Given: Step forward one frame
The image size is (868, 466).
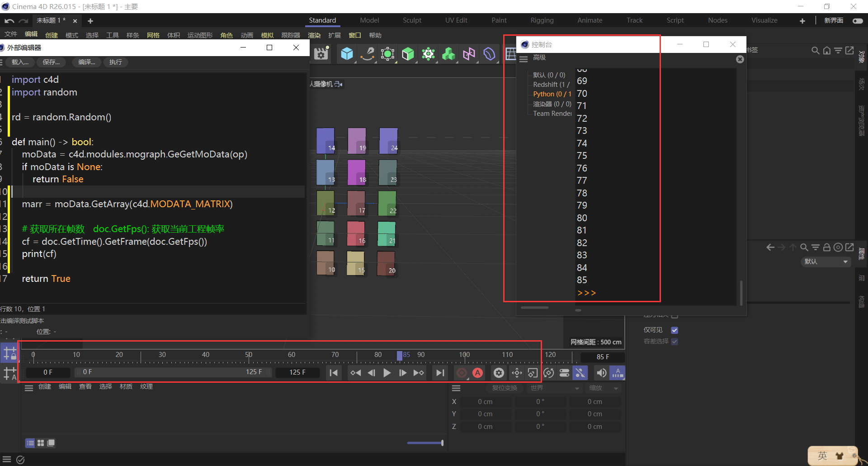Looking at the screenshot, I should tap(402, 373).
